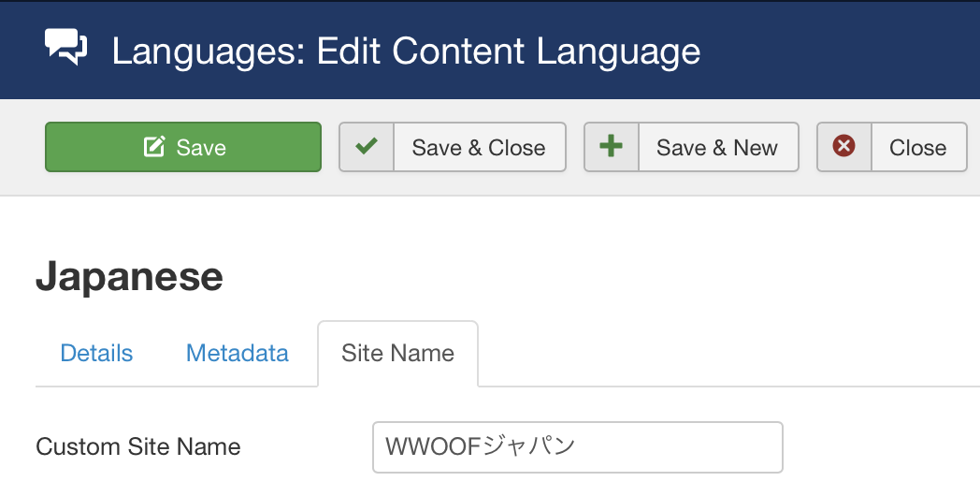Switch to the Details tab

96,354
